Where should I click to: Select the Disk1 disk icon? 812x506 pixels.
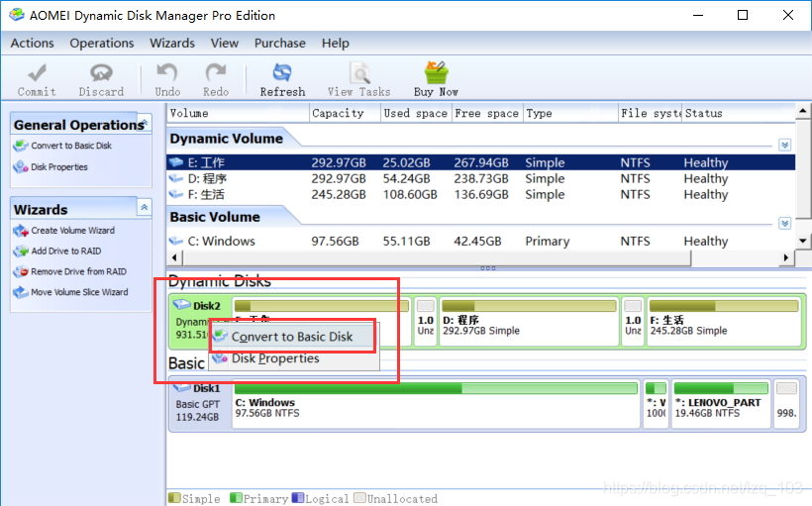pyautogui.click(x=182, y=387)
